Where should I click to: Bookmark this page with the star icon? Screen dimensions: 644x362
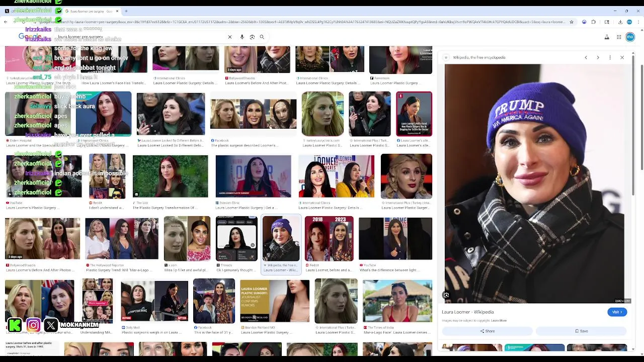572,22
